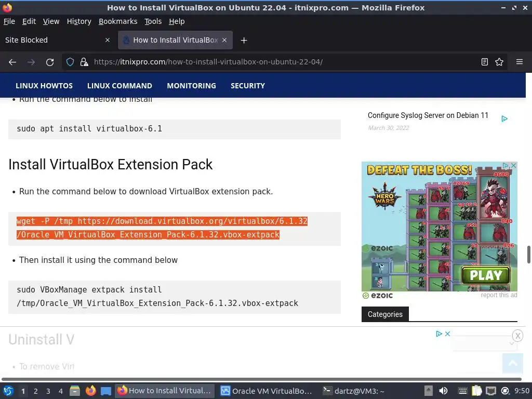Open clipboard manager tray icon
The width and height of the screenshot is (532, 399).
click(x=477, y=391)
